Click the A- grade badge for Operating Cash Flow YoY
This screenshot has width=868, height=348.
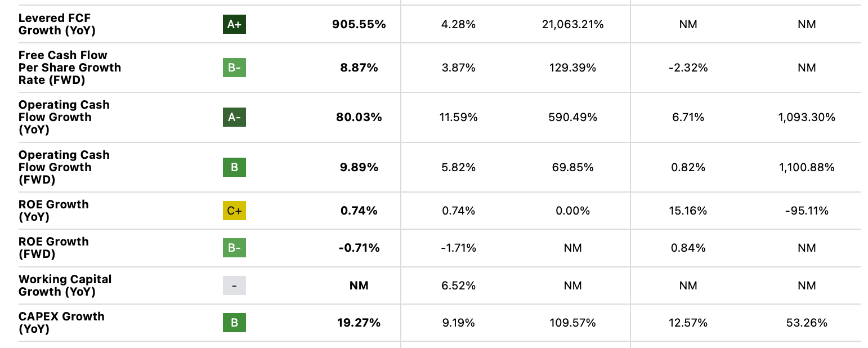(x=234, y=117)
